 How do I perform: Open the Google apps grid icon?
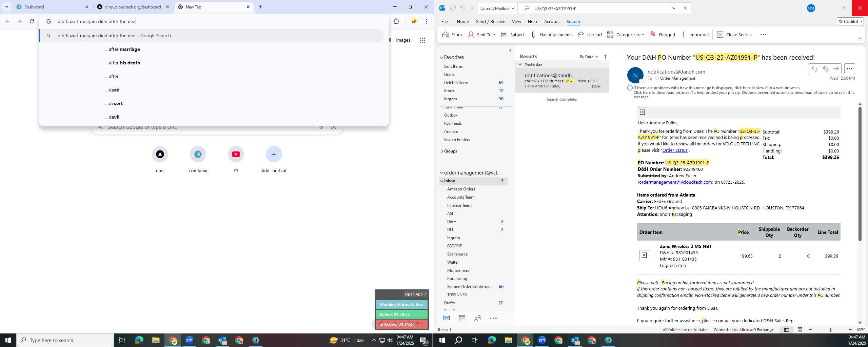tap(422, 40)
